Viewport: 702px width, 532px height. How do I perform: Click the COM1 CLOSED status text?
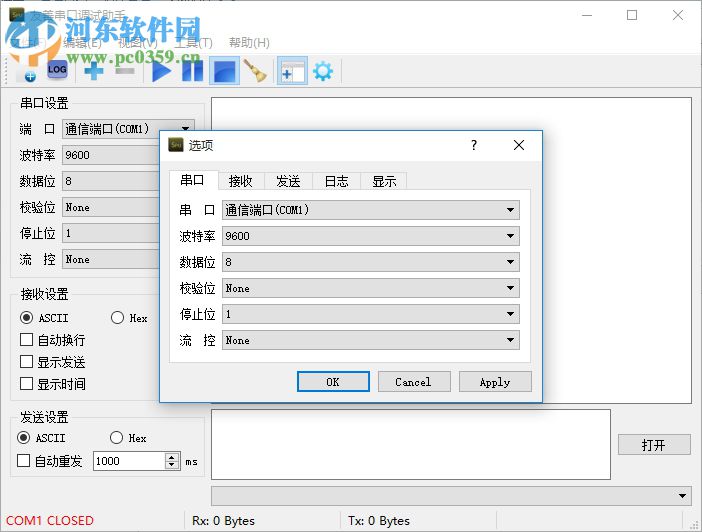point(50,521)
